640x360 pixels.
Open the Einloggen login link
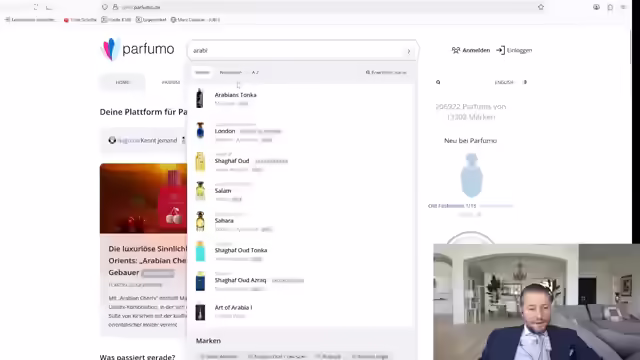[x=514, y=50]
